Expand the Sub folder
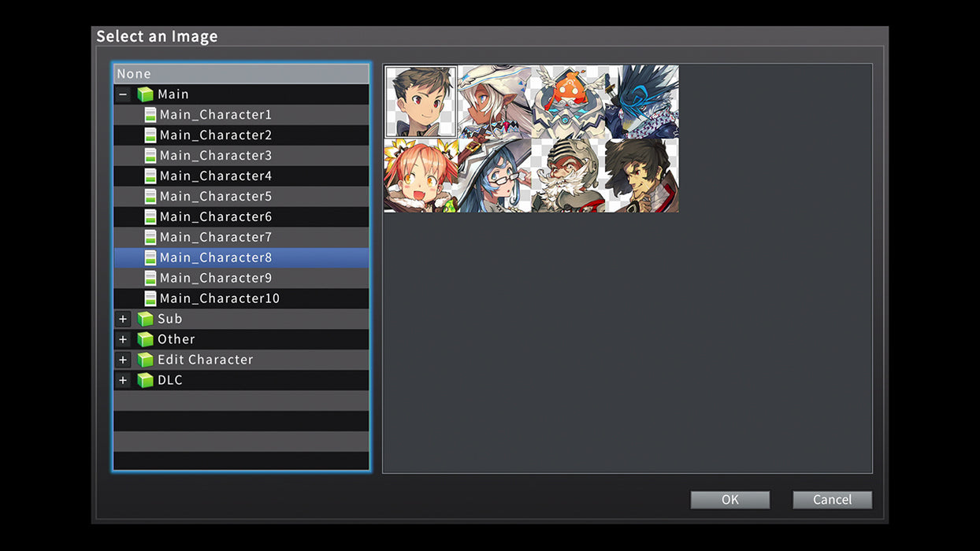Viewport: 980px width, 551px height. (123, 319)
